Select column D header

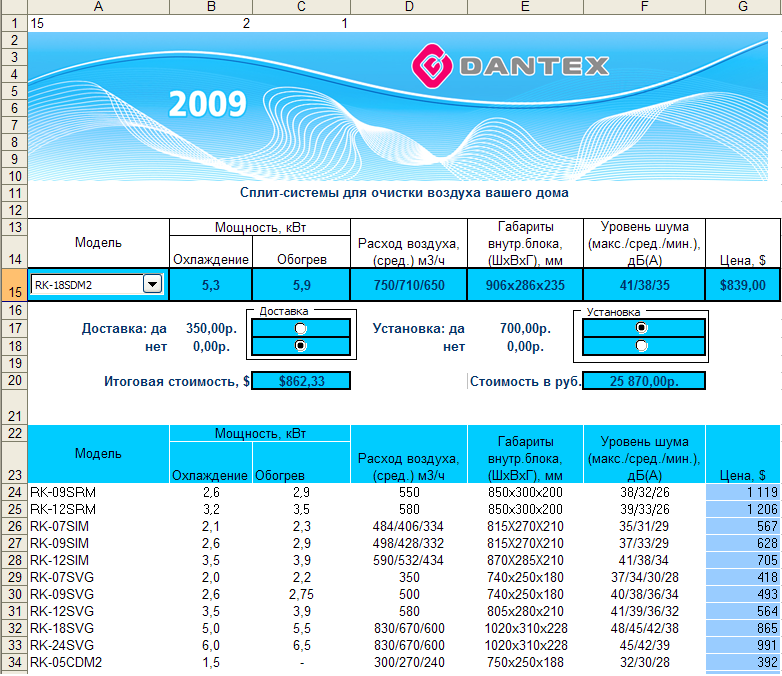[409, 6]
